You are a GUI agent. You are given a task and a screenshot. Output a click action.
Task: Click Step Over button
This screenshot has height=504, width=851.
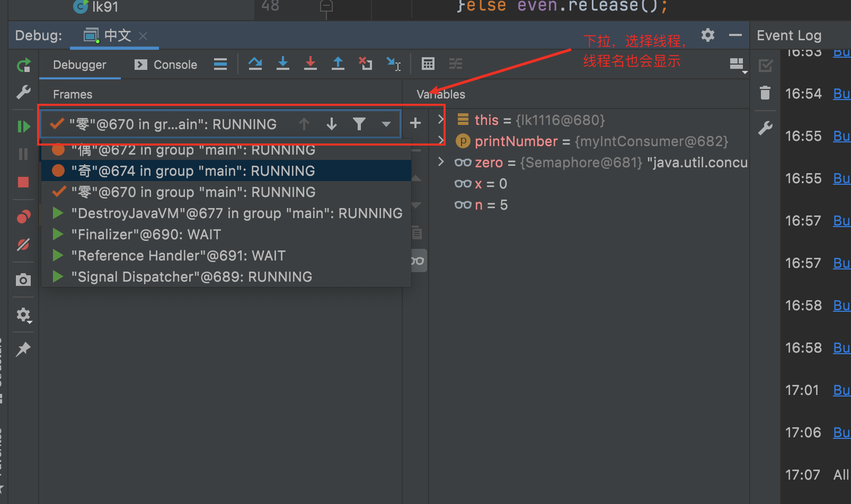click(255, 64)
